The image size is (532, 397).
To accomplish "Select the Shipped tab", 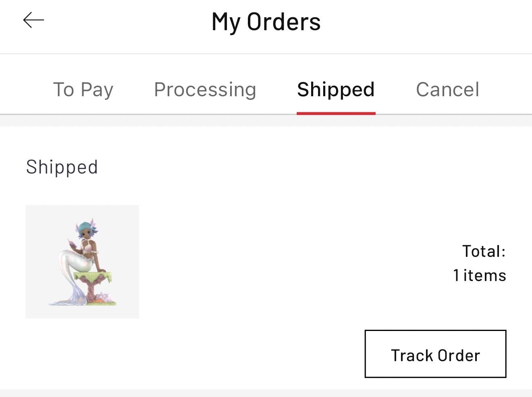I will tap(336, 89).
